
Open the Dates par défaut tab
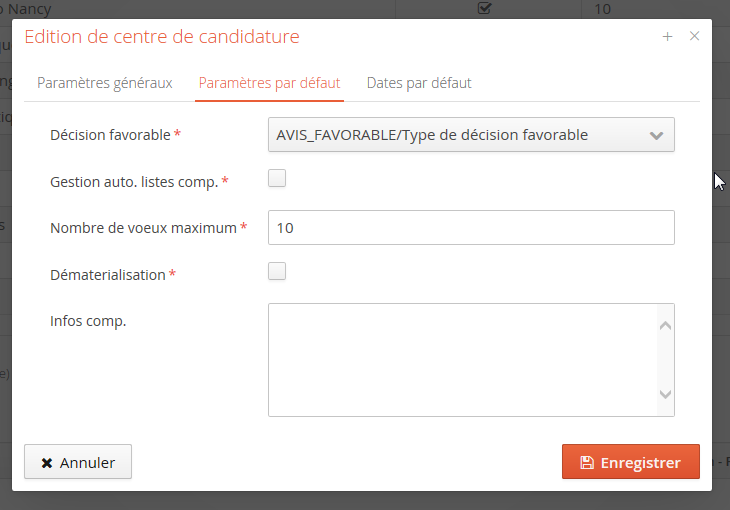pyautogui.click(x=419, y=83)
